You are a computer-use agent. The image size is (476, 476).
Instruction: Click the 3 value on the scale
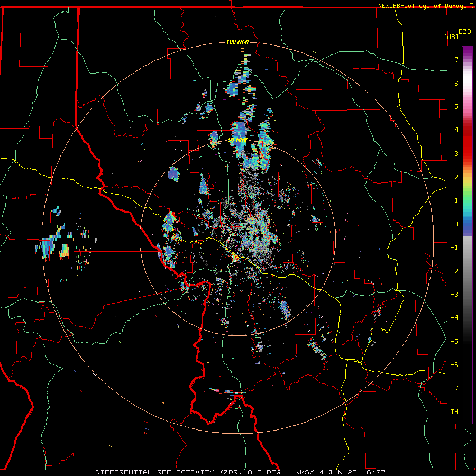pos(456,153)
